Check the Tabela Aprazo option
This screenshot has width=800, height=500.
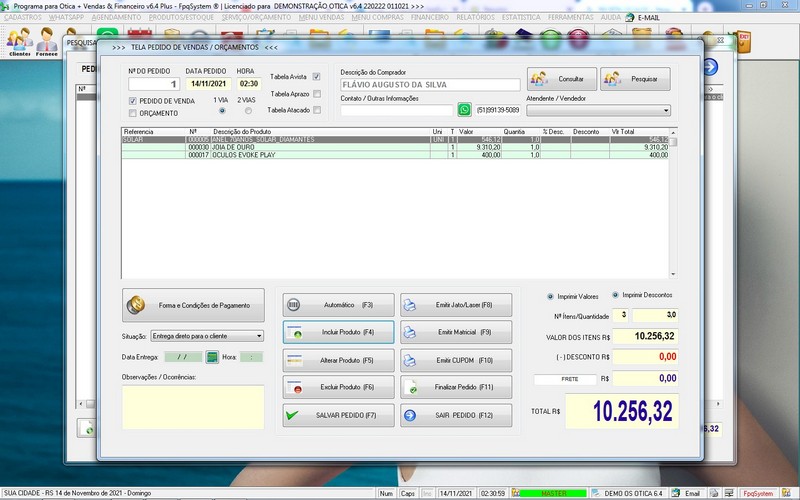pos(317,94)
